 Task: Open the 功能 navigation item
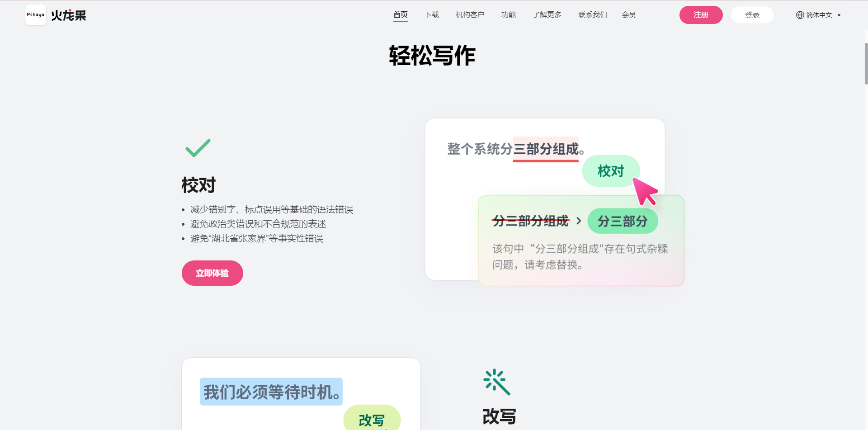pyautogui.click(x=508, y=14)
